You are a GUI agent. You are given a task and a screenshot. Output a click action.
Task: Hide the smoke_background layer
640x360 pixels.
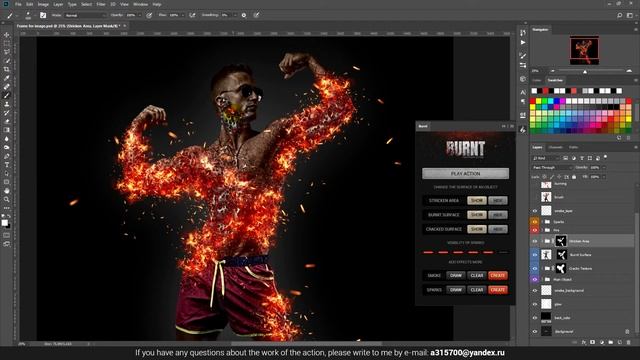535,291
